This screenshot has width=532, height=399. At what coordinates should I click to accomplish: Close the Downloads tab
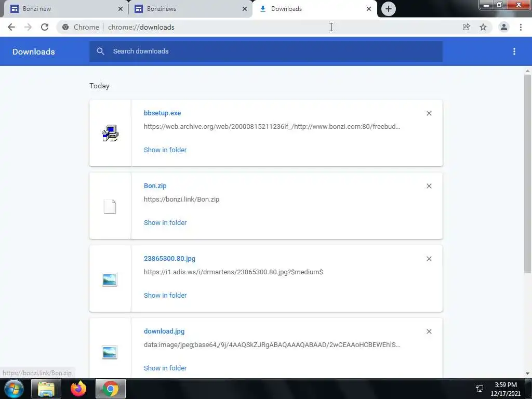point(369,9)
